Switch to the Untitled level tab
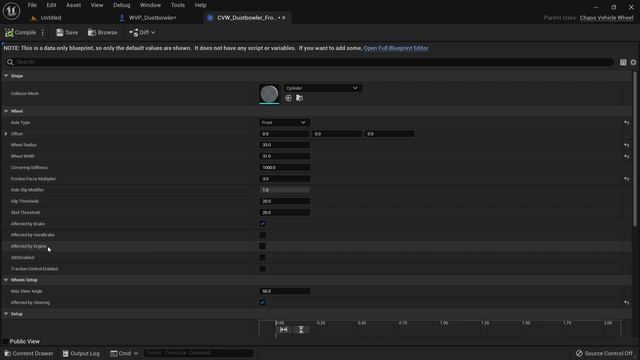Image resolution: width=640 pixels, height=360 pixels. click(x=51, y=18)
